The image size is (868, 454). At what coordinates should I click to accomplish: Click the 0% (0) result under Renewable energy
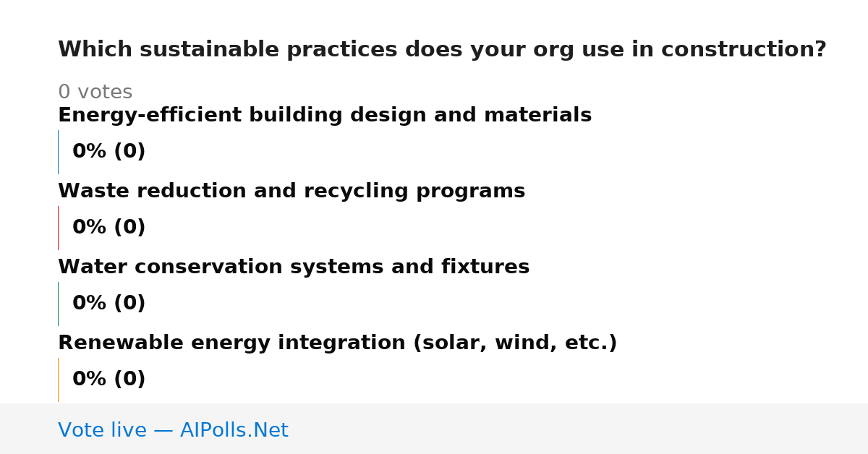(109, 380)
